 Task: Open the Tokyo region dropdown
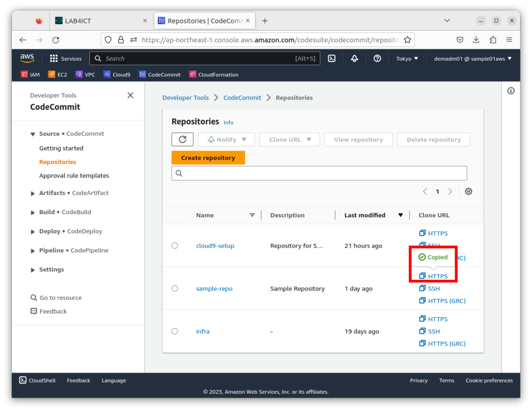click(x=407, y=58)
